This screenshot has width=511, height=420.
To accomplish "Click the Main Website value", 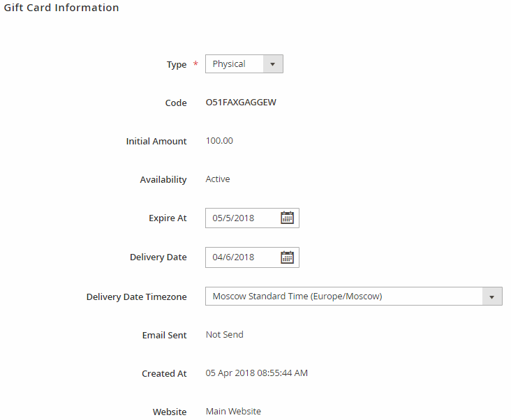I will coord(233,412).
